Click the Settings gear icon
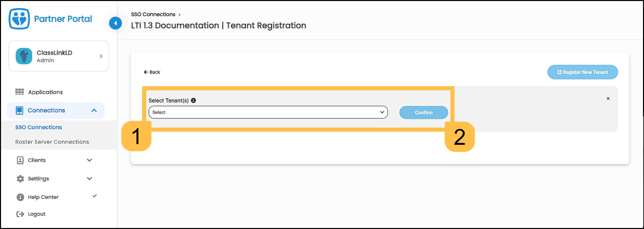The height and width of the screenshot is (229, 644). click(20, 179)
